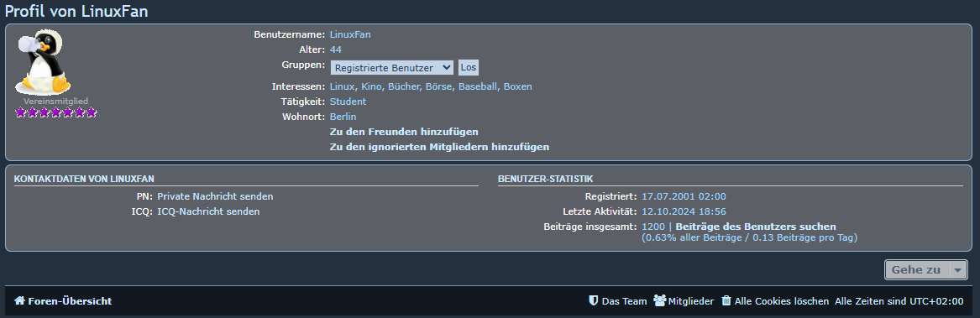Click the Wohnort value Berlin
980x318 pixels.
(x=343, y=116)
